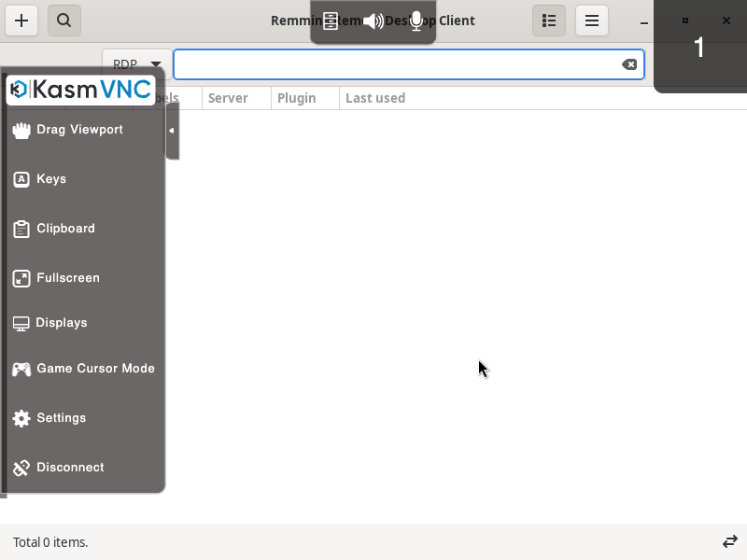Minimize the Remmina window
The height and width of the screenshot is (560, 747).
tap(644, 22)
